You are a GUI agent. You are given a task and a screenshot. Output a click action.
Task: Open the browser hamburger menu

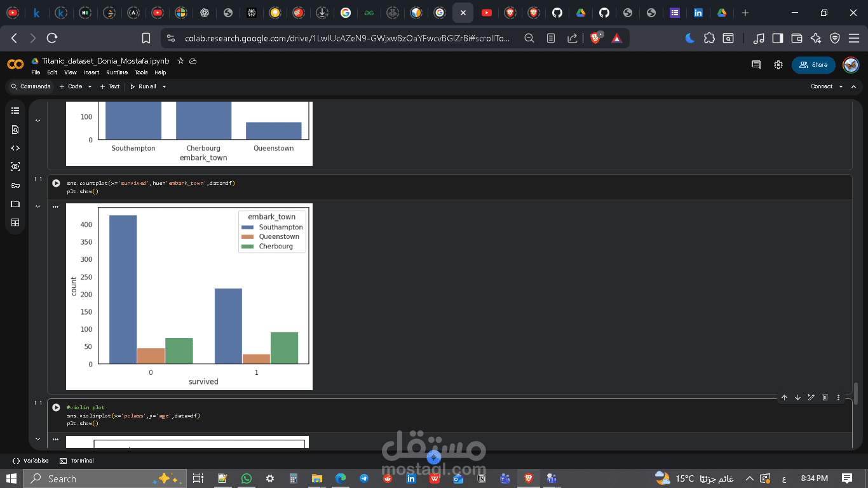(x=854, y=38)
